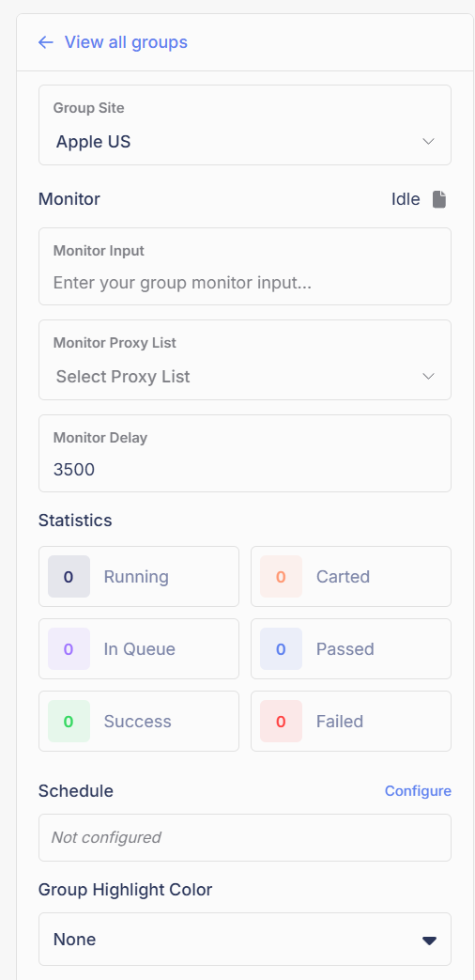Open the Group Site dropdown showing Apple US
The width and height of the screenshot is (475, 980).
coord(245,125)
